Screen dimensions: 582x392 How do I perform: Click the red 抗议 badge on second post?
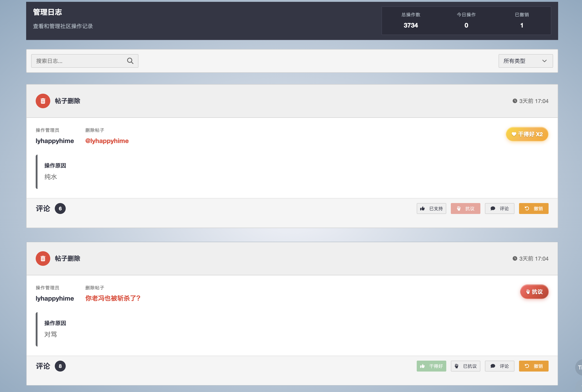tap(534, 292)
